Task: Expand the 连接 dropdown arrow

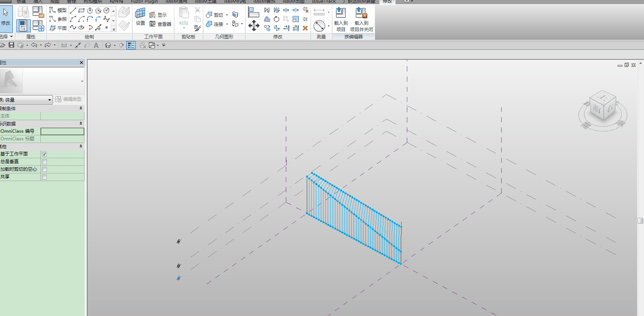Action: 227,24
